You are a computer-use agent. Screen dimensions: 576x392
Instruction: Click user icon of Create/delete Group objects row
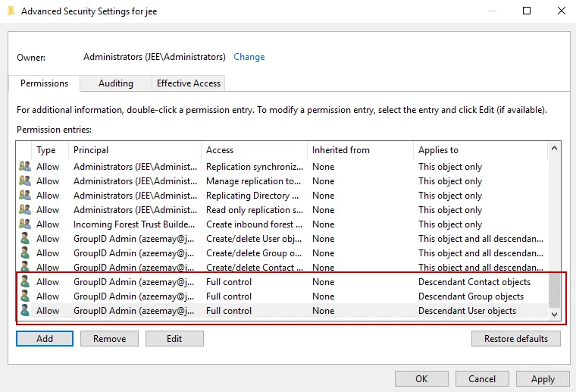tap(24, 252)
